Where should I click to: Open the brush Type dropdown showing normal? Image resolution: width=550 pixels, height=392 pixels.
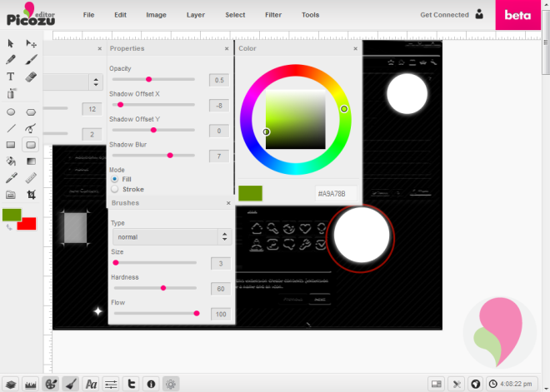pyautogui.click(x=171, y=237)
